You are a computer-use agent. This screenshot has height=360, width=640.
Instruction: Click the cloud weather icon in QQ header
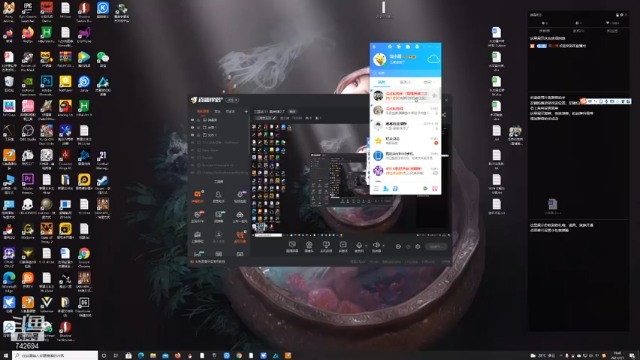(x=433, y=60)
